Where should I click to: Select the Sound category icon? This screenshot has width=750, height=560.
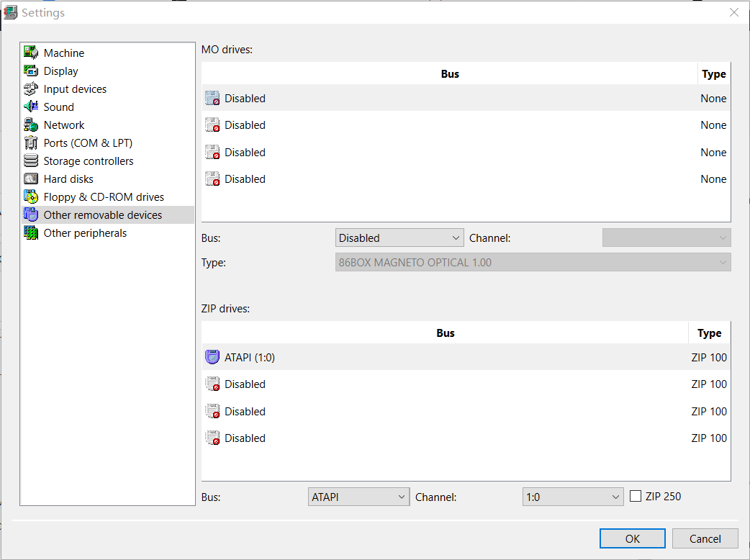pyautogui.click(x=32, y=107)
